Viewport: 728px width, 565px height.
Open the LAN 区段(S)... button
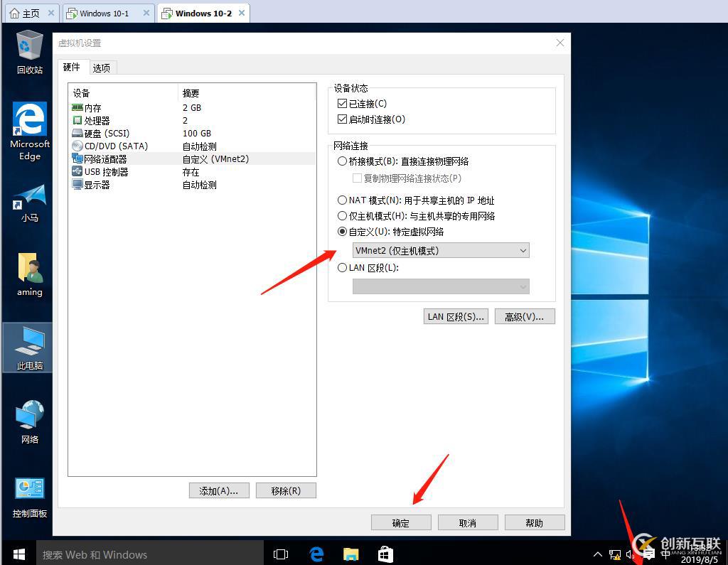456,317
